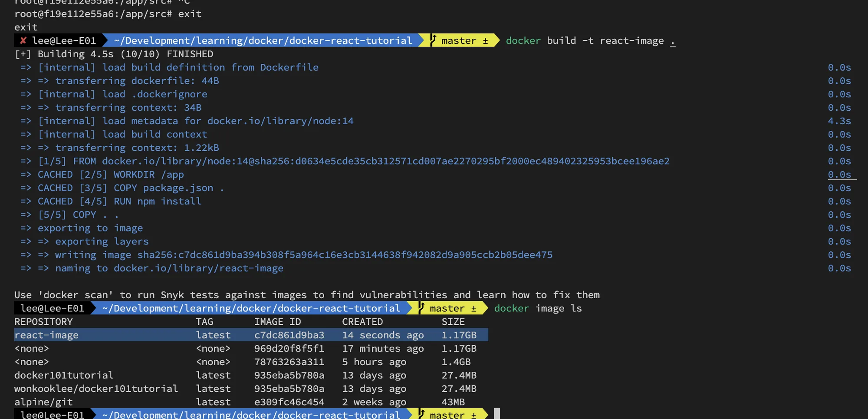Click the 43MB size value
Image resolution: width=868 pixels, height=419 pixels.
(x=453, y=402)
